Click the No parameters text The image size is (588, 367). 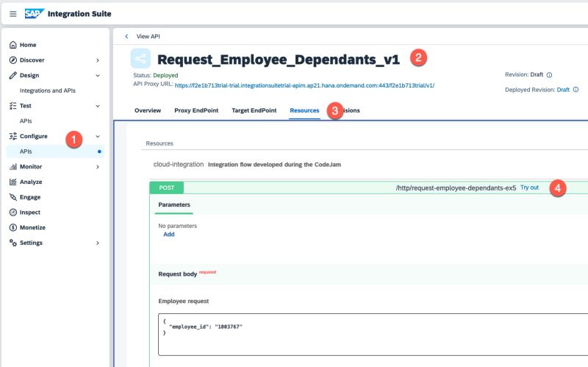pos(177,226)
